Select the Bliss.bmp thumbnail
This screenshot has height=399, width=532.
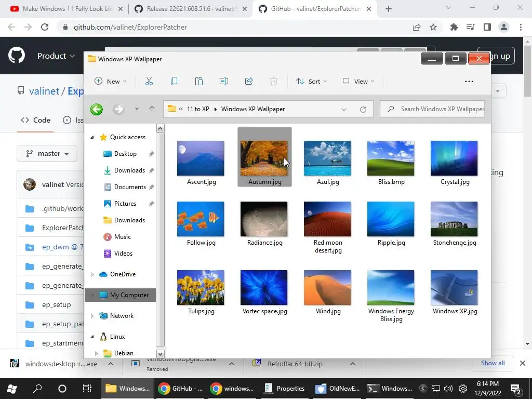[x=391, y=158]
